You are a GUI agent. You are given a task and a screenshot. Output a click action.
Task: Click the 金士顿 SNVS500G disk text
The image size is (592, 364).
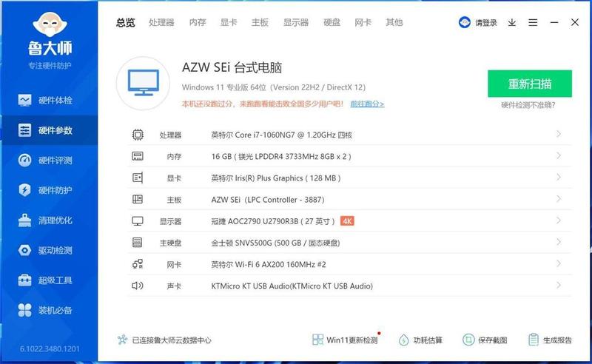pyautogui.click(x=275, y=243)
